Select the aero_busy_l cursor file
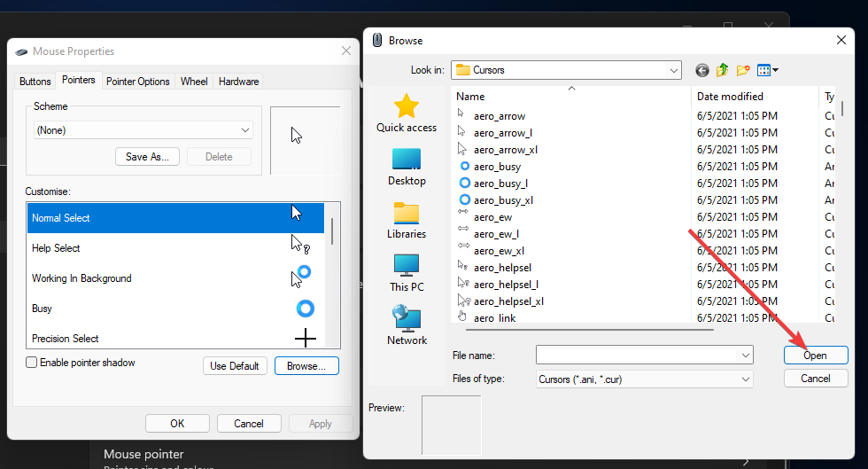The height and width of the screenshot is (469, 868). coord(500,184)
